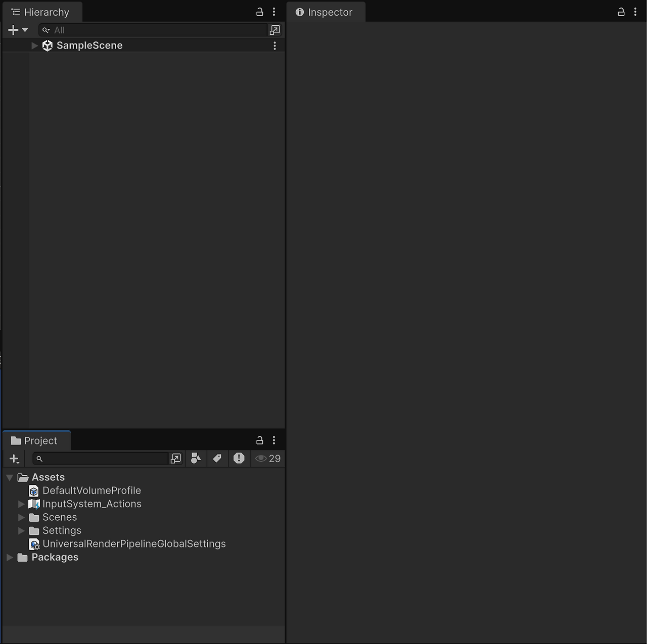Open the Project create asset (plus) menu

(15, 459)
